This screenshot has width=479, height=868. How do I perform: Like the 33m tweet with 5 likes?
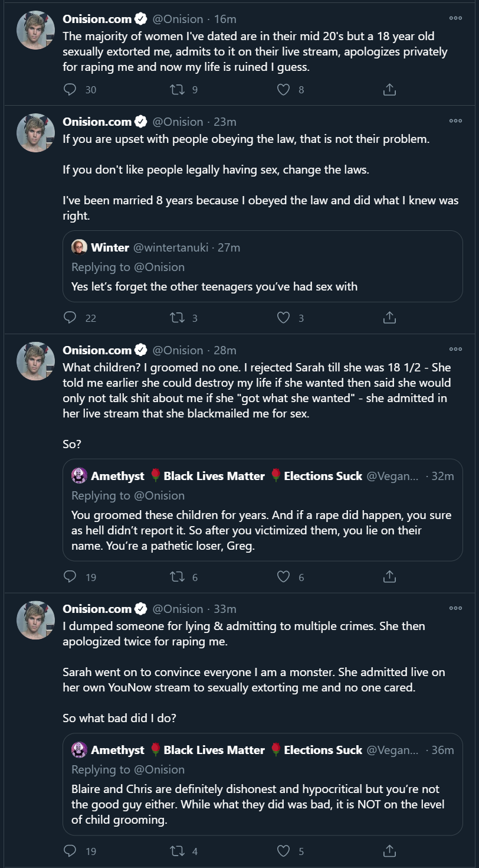coord(284,851)
